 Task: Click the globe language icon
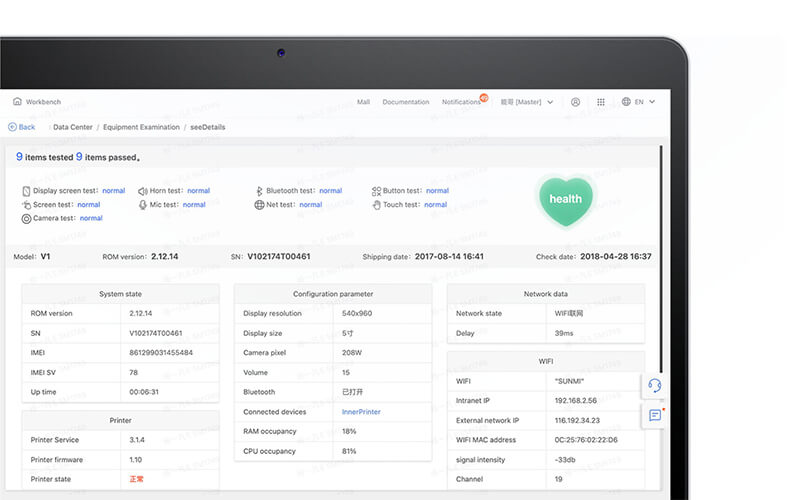click(x=627, y=102)
